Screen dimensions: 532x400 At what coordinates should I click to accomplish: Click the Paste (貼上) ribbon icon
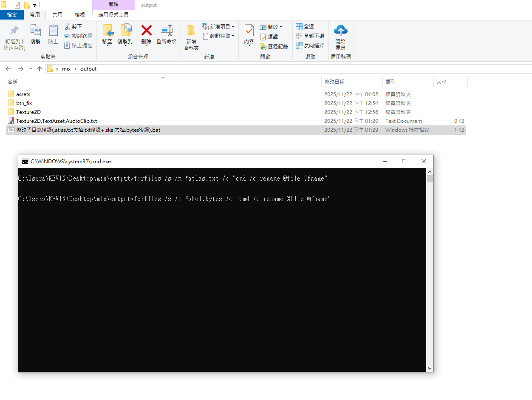[53, 31]
